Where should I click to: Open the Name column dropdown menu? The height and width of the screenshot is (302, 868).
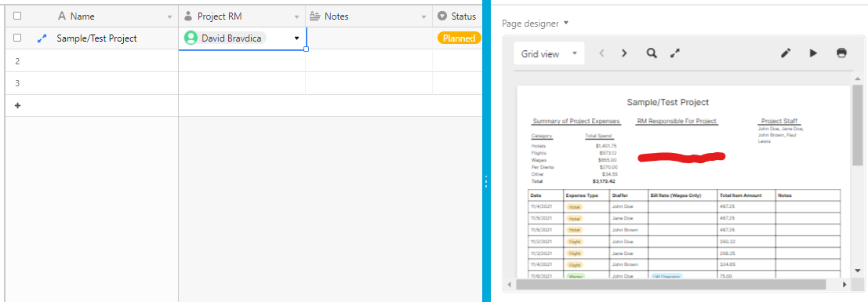click(x=169, y=17)
